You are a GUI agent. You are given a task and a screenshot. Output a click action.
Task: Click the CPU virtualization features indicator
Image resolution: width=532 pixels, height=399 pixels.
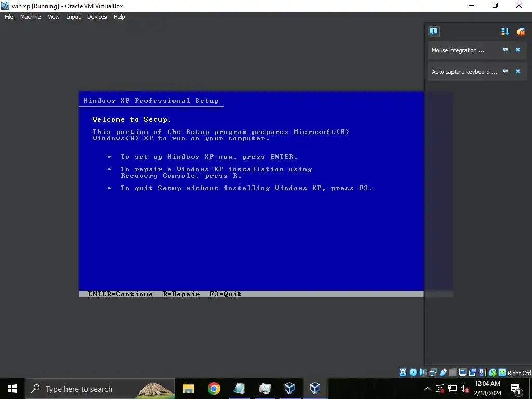pos(483,372)
